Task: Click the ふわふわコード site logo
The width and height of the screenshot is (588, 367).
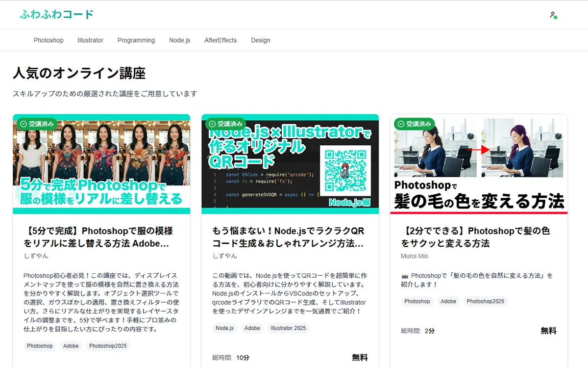Action: click(x=56, y=14)
